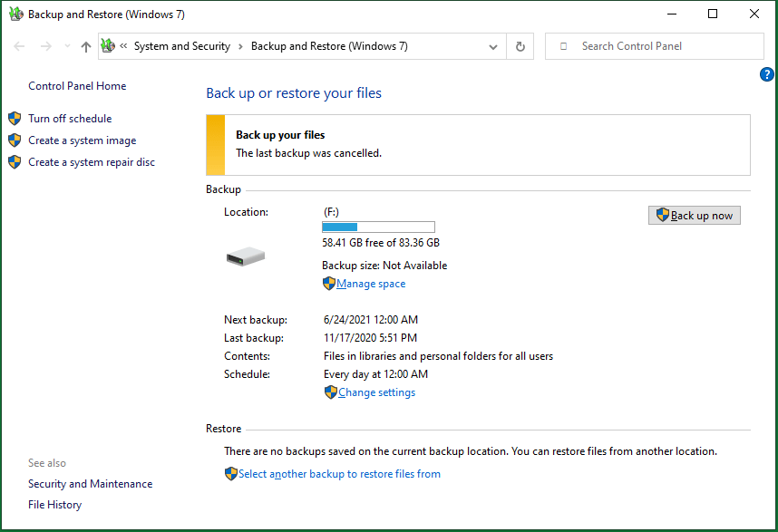Click shield icon next to Change settings

pos(331,392)
